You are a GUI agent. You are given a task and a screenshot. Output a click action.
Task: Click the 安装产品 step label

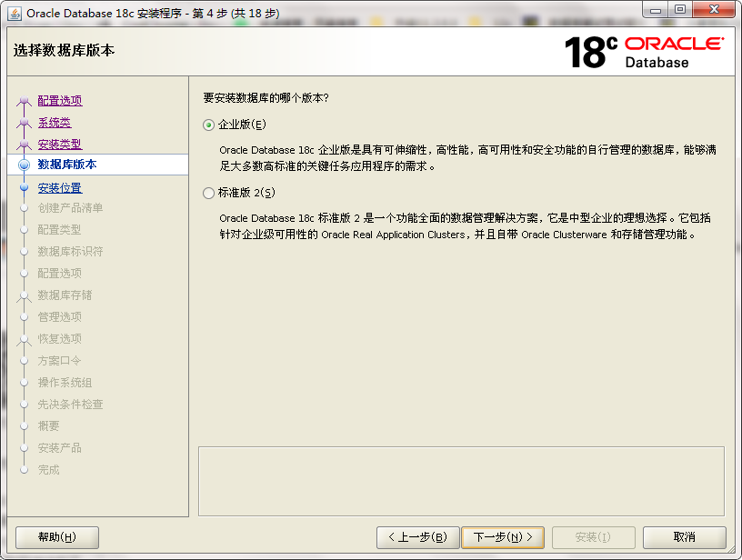point(60,448)
